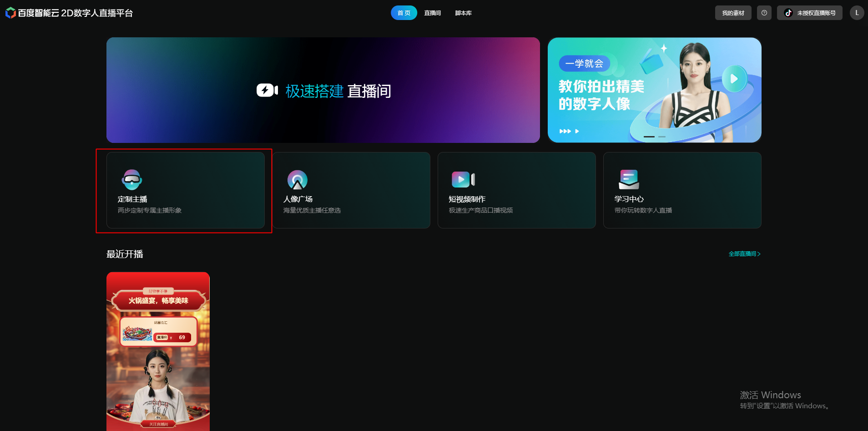
Task: Switch to the 直播间 tab
Action: pyautogui.click(x=432, y=13)
